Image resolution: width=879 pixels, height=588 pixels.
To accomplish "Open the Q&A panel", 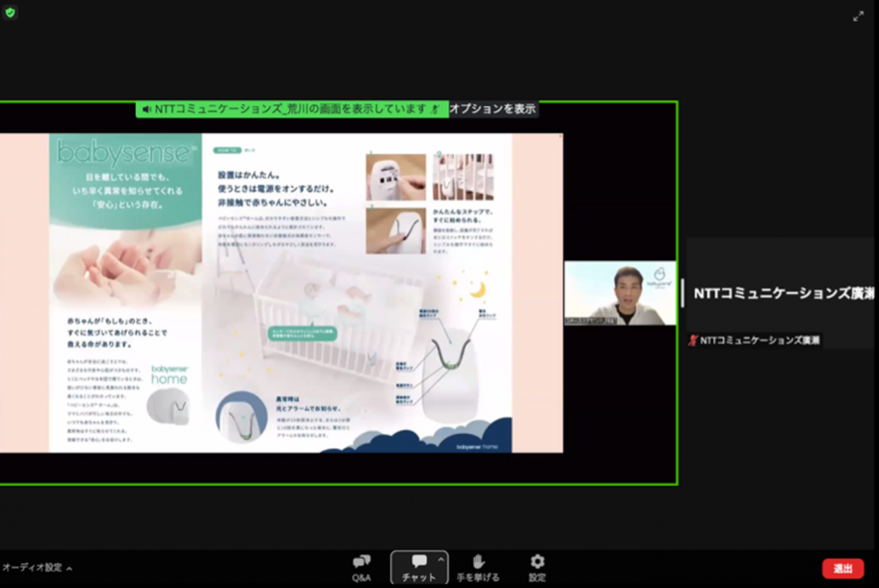I will coord(361,569).
